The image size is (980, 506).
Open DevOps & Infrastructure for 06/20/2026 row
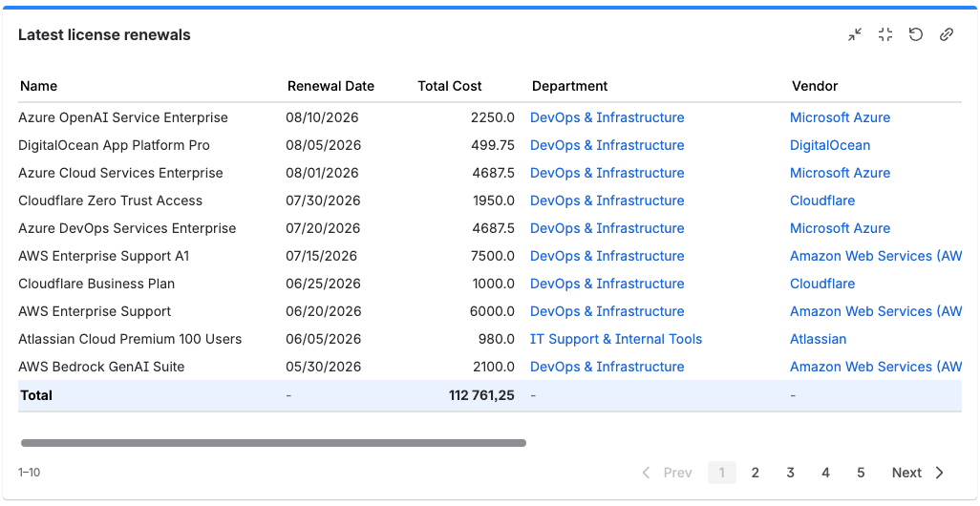607,311
